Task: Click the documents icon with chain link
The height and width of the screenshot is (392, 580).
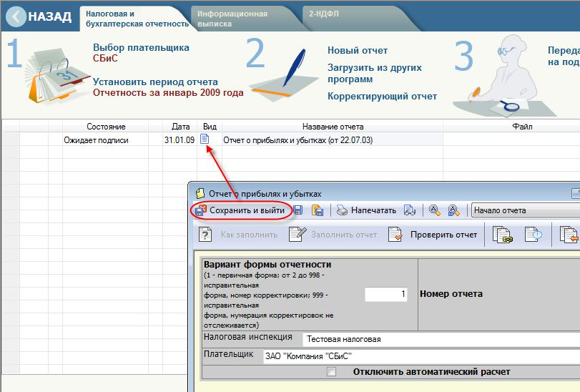Action: click(502, 235)
